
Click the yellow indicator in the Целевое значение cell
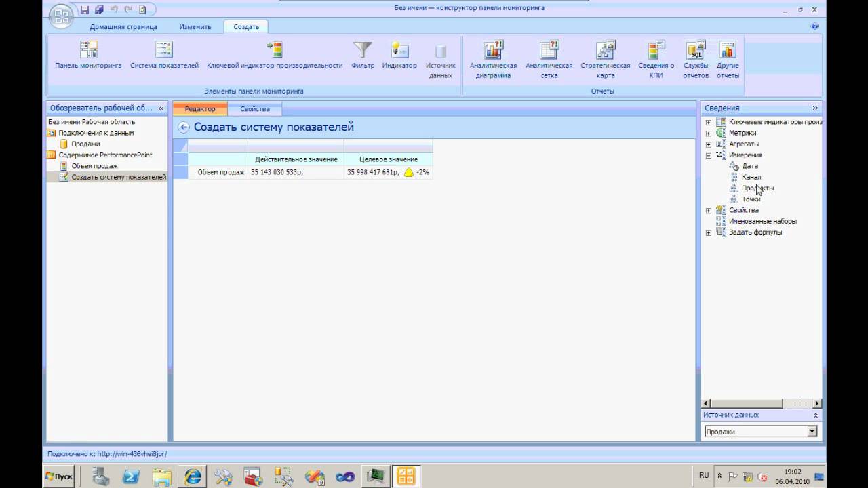point(409,172)
